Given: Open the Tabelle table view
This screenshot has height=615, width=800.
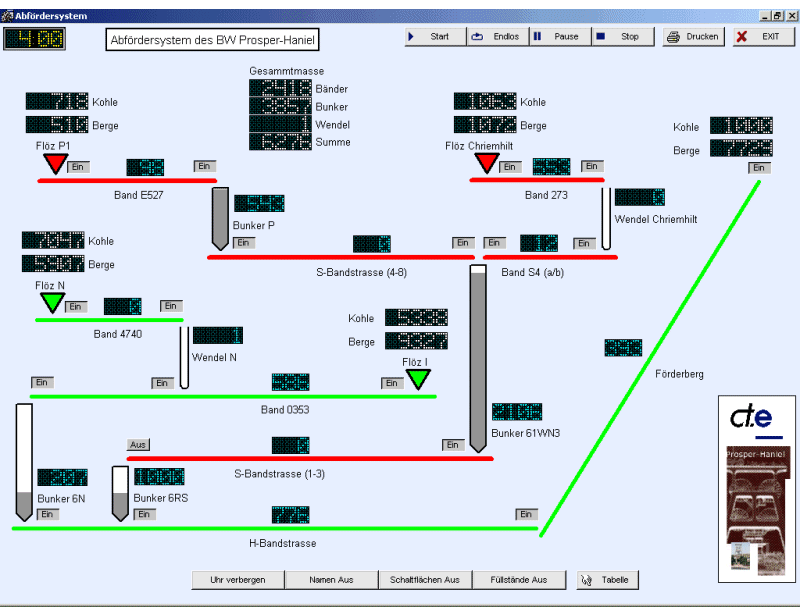Looking at the screenshot, I should point(607,580).
